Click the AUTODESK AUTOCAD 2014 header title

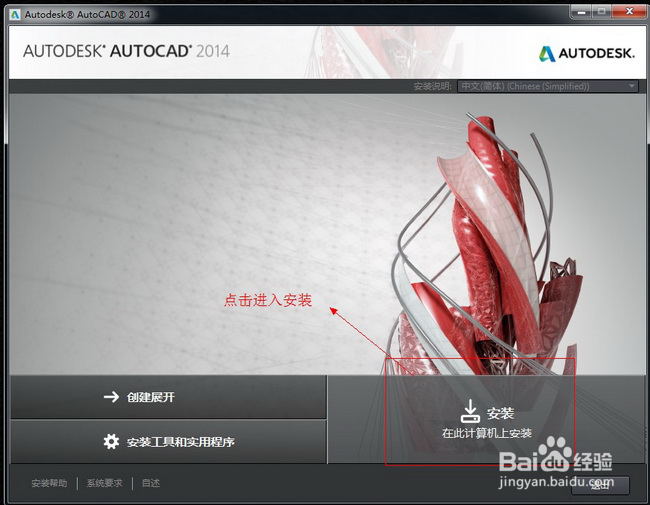click(x=126, y=51)
